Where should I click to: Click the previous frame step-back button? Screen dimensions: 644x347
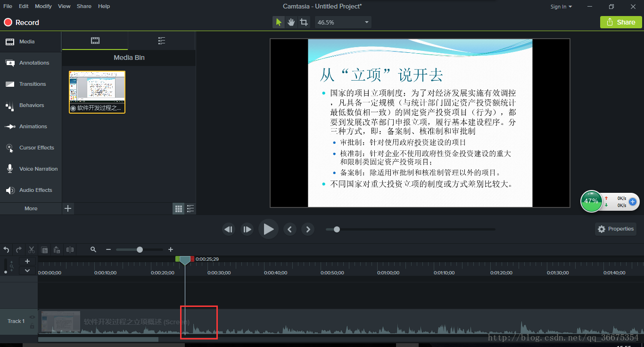pyautogui.click(x=229, y=229)
